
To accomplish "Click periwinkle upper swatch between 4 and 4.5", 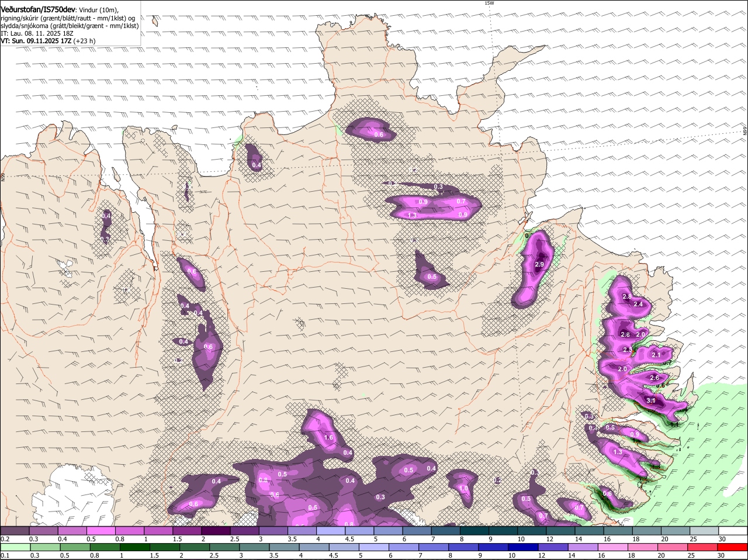I will coord(331,531).
